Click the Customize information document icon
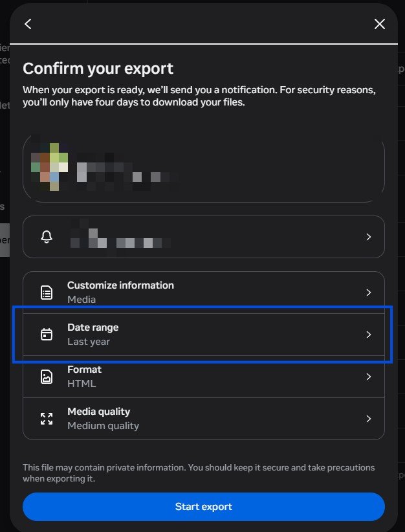405x532 pixels. click(47, 293)
